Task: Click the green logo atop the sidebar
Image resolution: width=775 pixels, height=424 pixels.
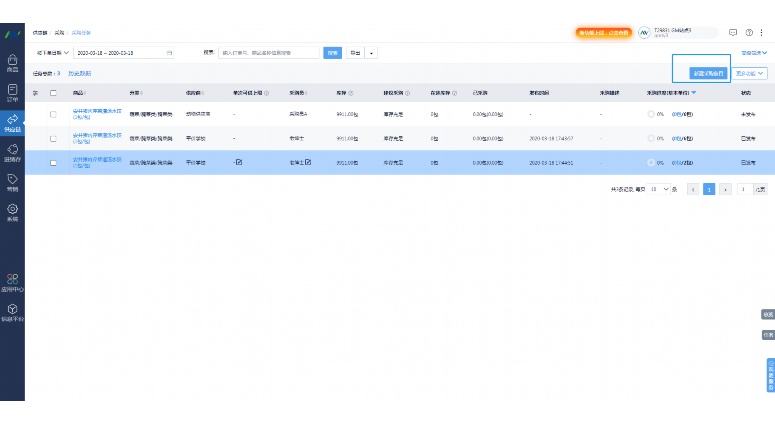Action: coord(12,34)
